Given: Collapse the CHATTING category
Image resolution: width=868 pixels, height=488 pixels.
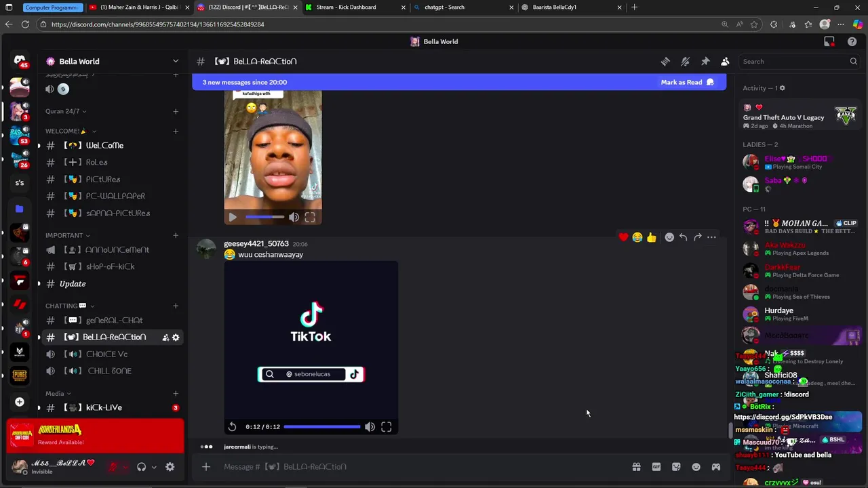Looking at the screenshot, I should pyautogui.click(x=70, y=306).
